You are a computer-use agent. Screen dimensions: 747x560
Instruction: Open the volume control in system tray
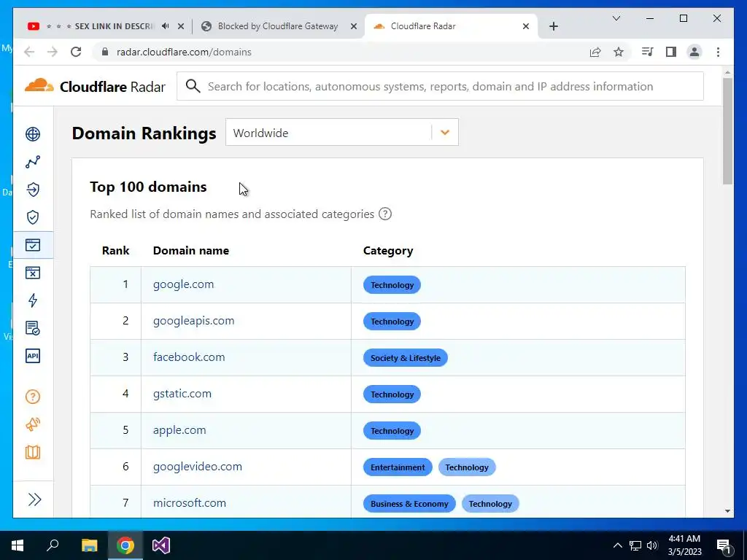pos(652,545)
